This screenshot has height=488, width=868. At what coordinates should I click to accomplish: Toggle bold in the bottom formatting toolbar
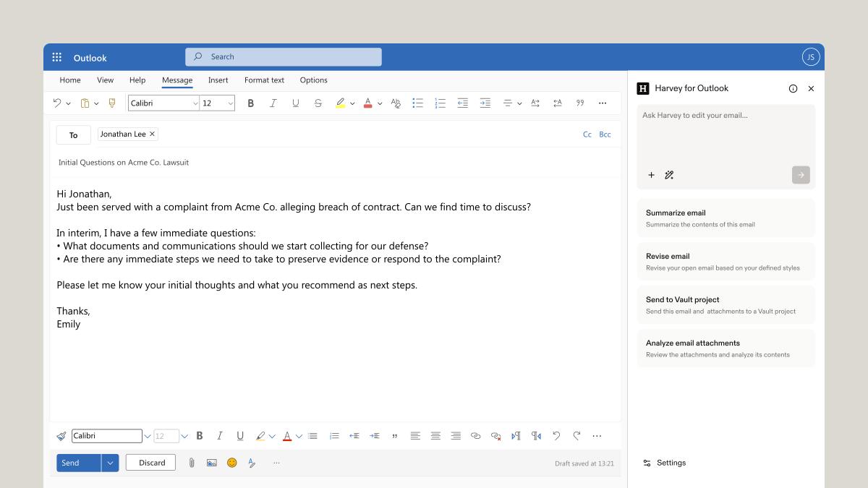(x=200, y=436)
